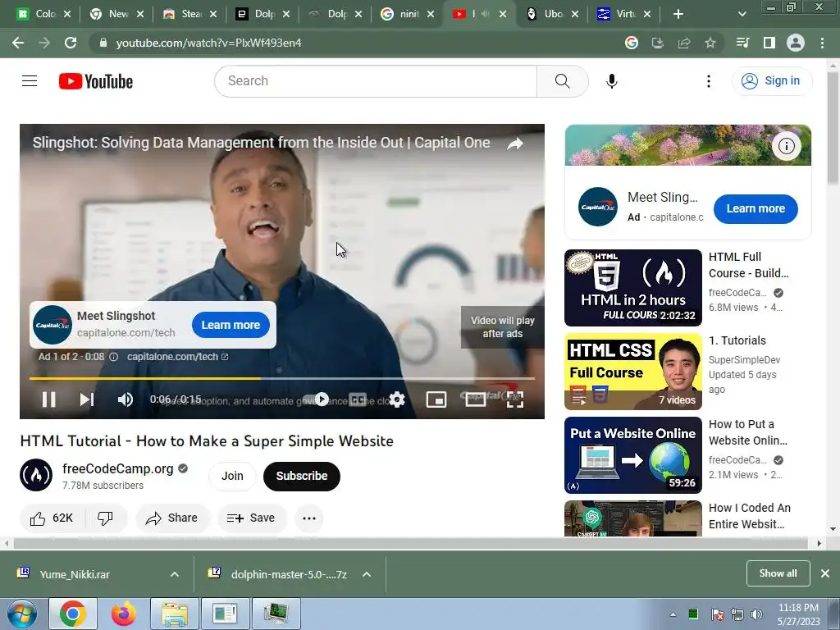Open 'How I Coded An Entire Websit...' title
Image resolution: width=840 pixels, height=630 pixels.
[749, 516]
